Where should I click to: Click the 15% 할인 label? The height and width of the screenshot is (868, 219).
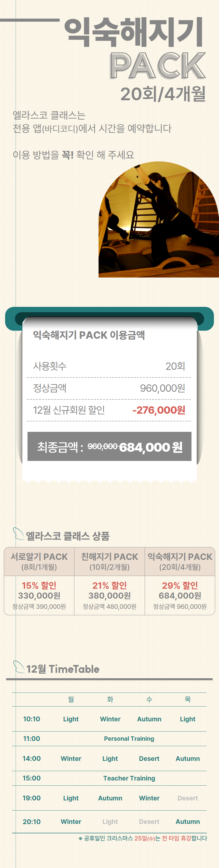pyautogui.click(x=39, y=585)
